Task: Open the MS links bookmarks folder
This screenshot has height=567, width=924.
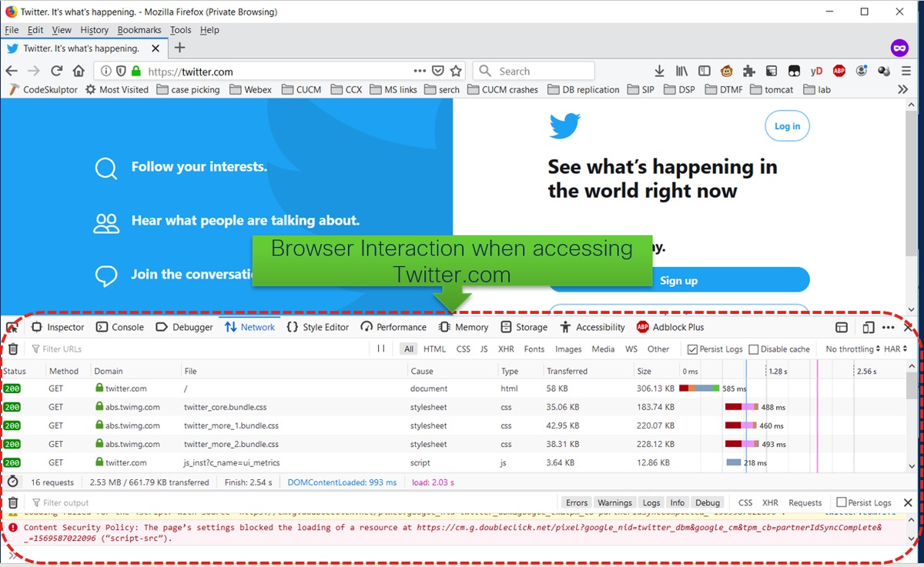Action: click(x=393, y=89)
